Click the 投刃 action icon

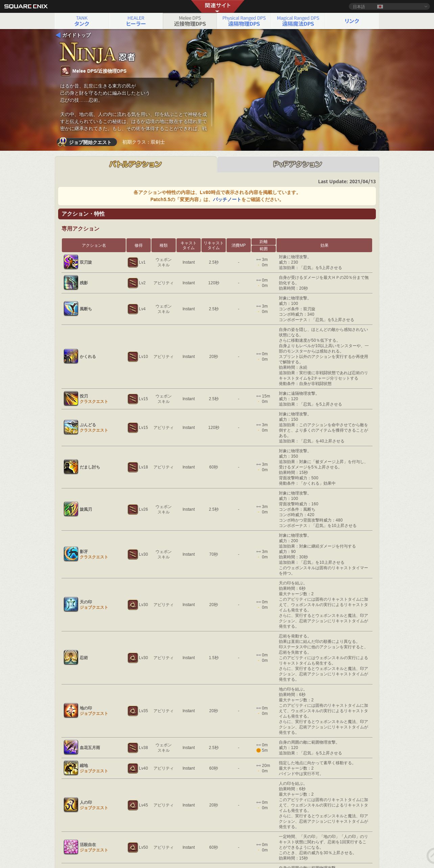point(71,399)
